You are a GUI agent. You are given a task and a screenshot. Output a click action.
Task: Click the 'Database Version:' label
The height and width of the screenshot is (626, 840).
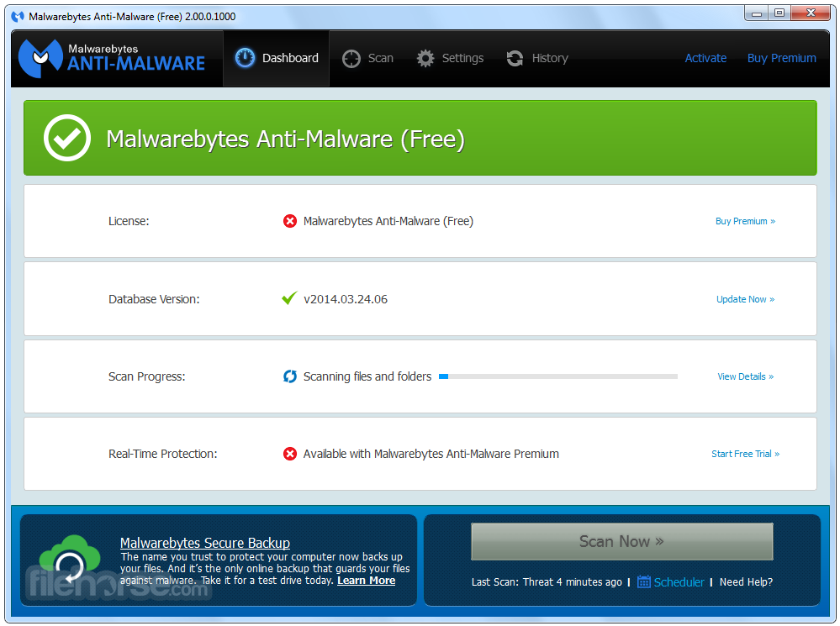tap(154, 299)
